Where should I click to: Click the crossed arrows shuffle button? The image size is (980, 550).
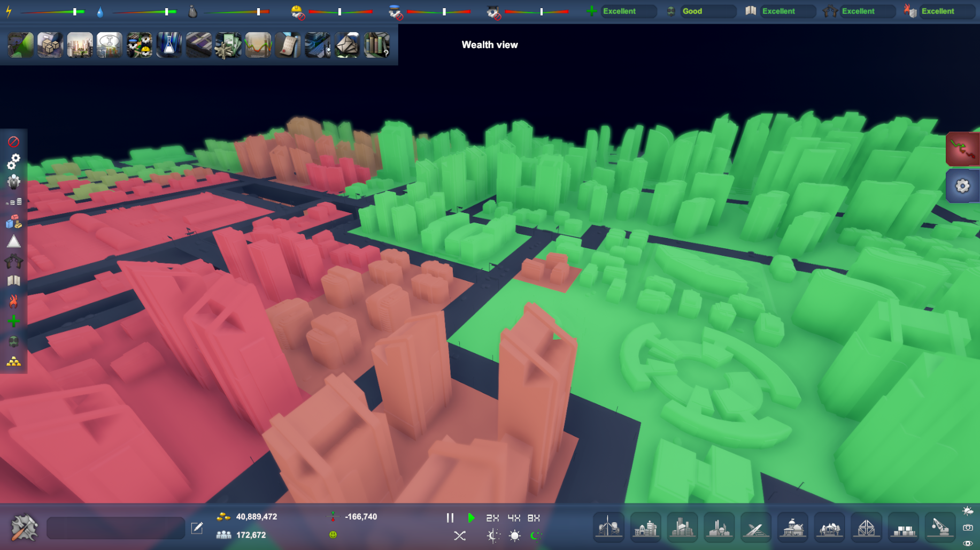(x=460, y=536)
